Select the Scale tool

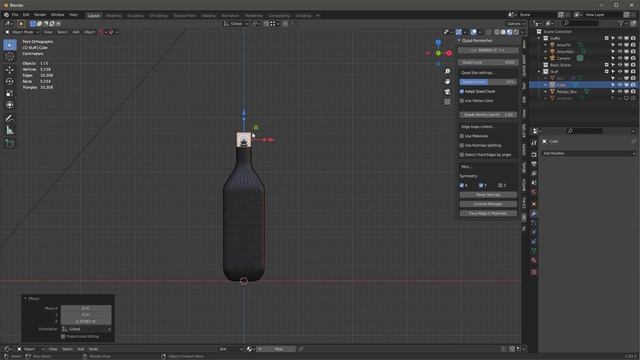[x=10, y=93]
